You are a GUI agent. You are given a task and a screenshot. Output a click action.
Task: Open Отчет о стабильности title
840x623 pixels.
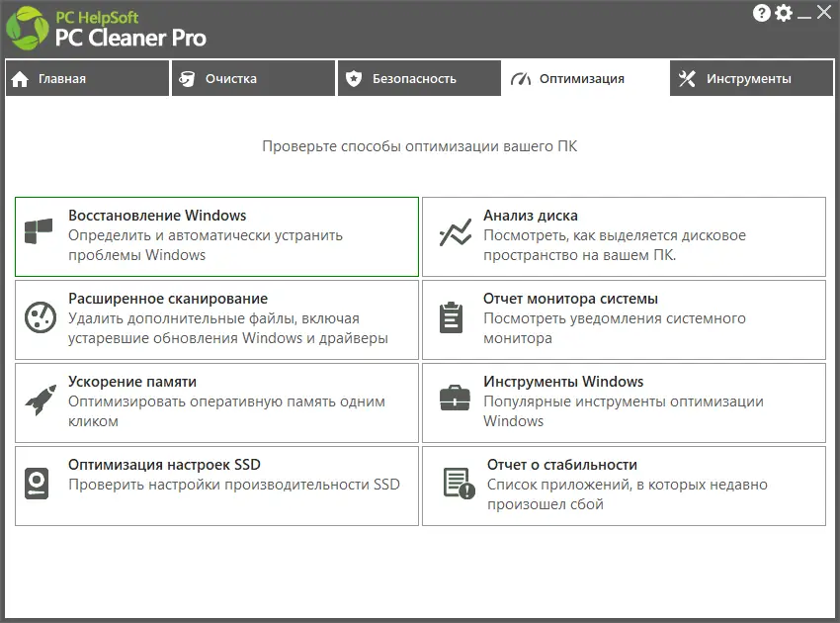tap(562, 465)
